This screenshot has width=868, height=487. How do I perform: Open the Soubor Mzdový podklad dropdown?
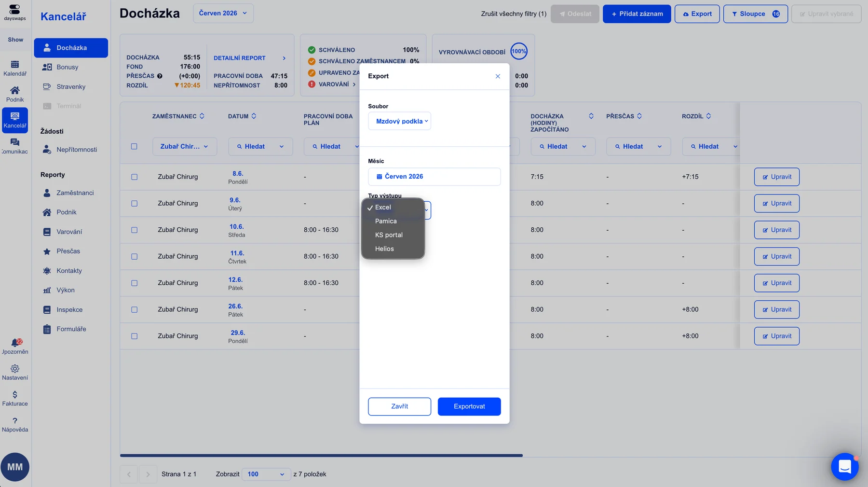400,121
